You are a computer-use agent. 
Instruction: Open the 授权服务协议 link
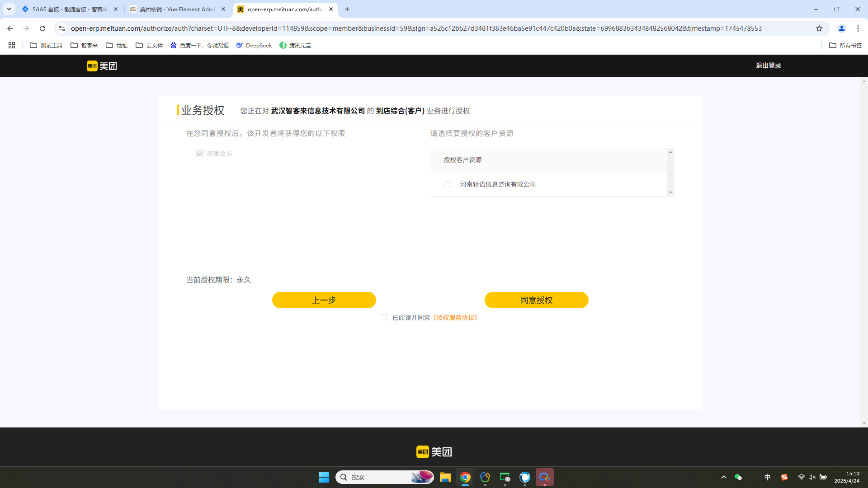[455, 318]
